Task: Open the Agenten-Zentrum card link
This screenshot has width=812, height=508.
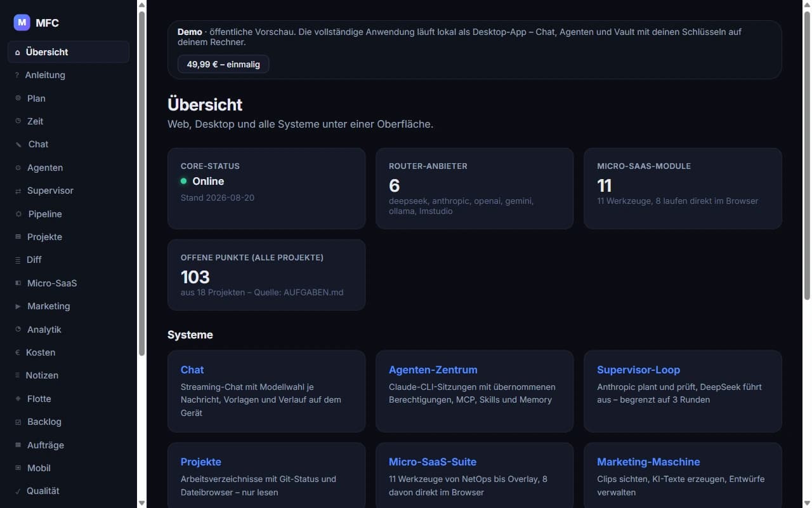Action: [x=433, y=370]
